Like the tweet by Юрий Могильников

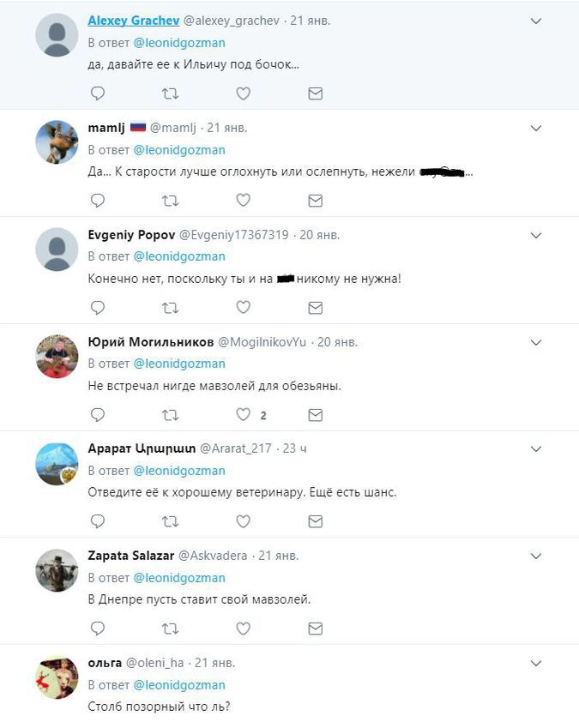coord(243,415)
